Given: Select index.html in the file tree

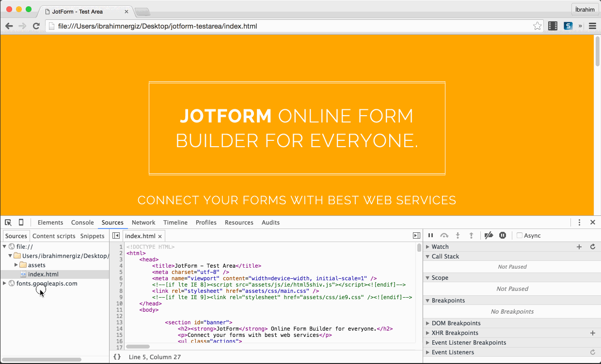Looking at the screenshot, I should 54,274.
